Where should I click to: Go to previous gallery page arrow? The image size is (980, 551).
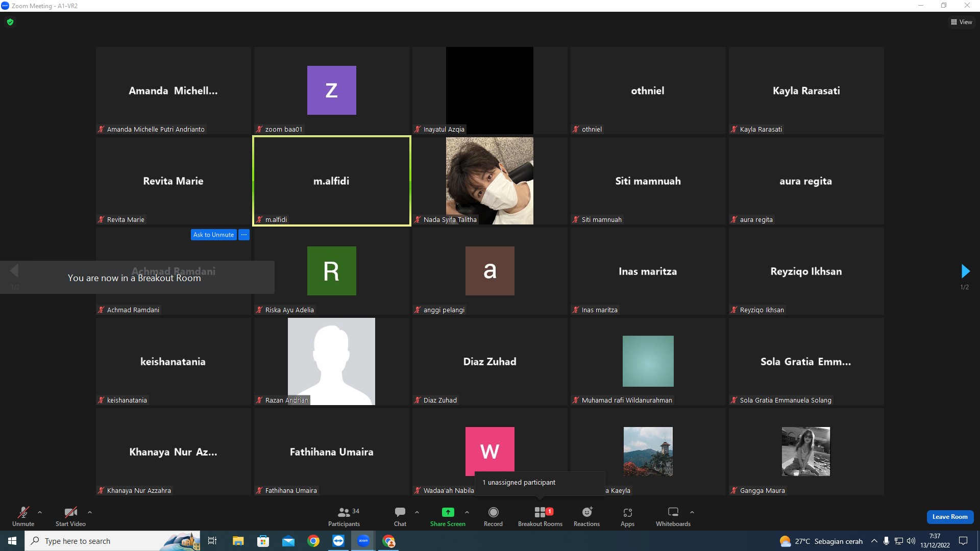click(x=14, y=271)
